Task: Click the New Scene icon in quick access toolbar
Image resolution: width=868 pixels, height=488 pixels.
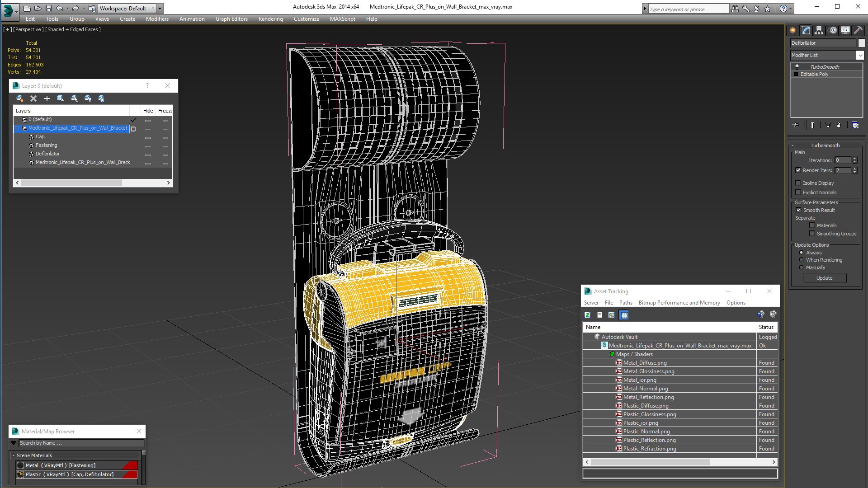Action: pyautogui.click(x=27, y=8)
